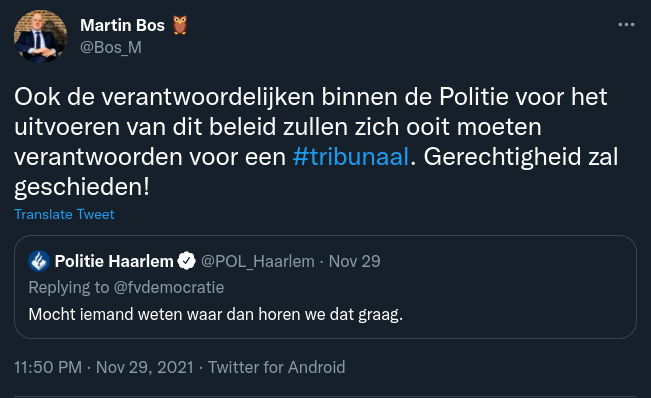The image size is (651, 398).
Task: Click the verified badge next to Politie Haarlem
Action: pos(186,261)
